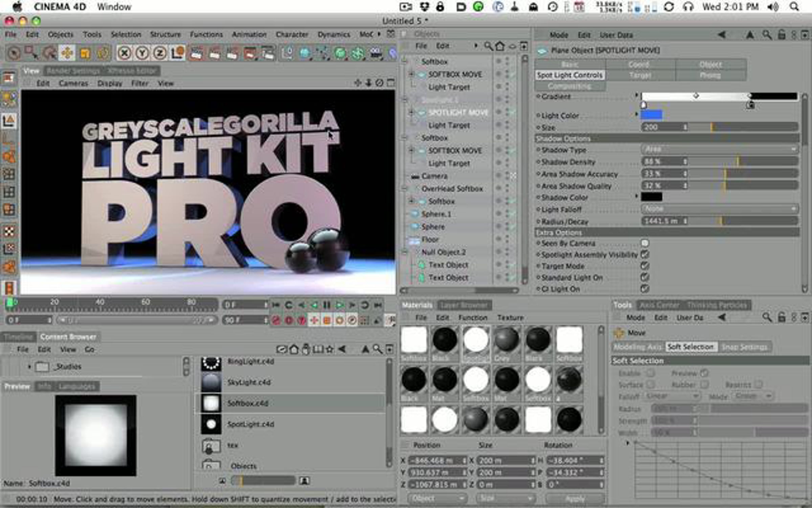The height and width of the screenshot is (508, 812).
Task: Open the Selection menu
Action: [x=126, y=35]
